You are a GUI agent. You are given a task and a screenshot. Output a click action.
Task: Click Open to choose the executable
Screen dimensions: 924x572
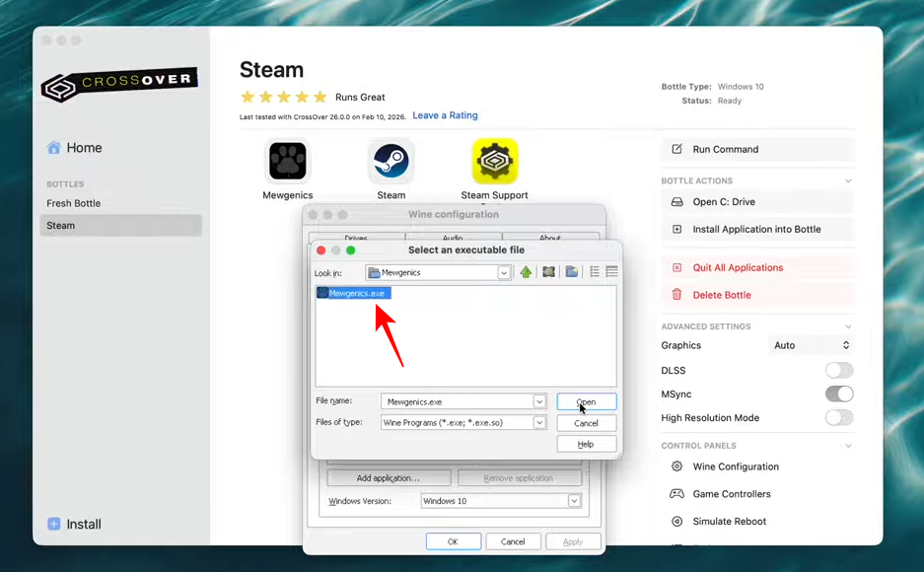586,401
